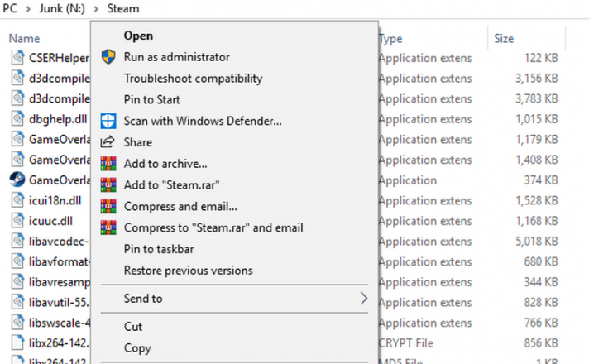Choose Troubleshoot compatibility
The width and height of the screenshot is (589, 364).
click(234, 79)
